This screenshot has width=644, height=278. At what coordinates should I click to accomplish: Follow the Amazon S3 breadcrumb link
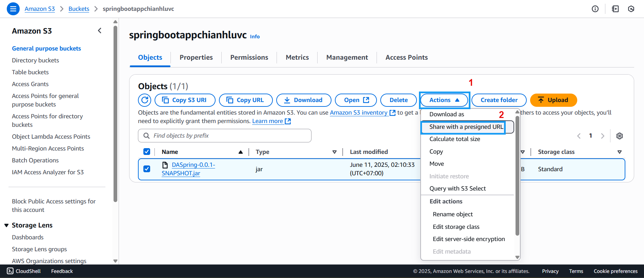[x=40, y=9]
